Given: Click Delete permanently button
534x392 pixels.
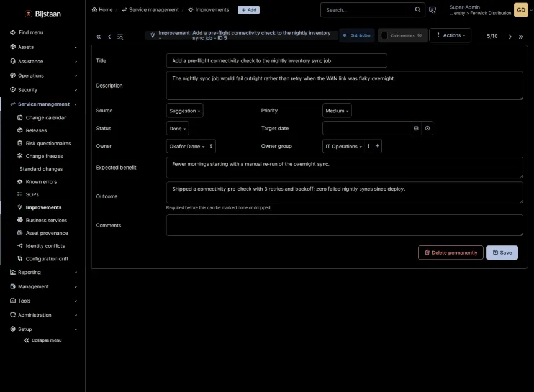Looking at the screenshot, I should pyautogui.click(x=451, y=253).
